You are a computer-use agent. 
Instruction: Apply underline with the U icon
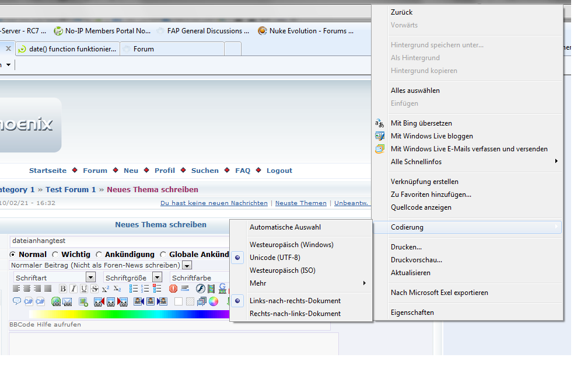click(84, 289)
